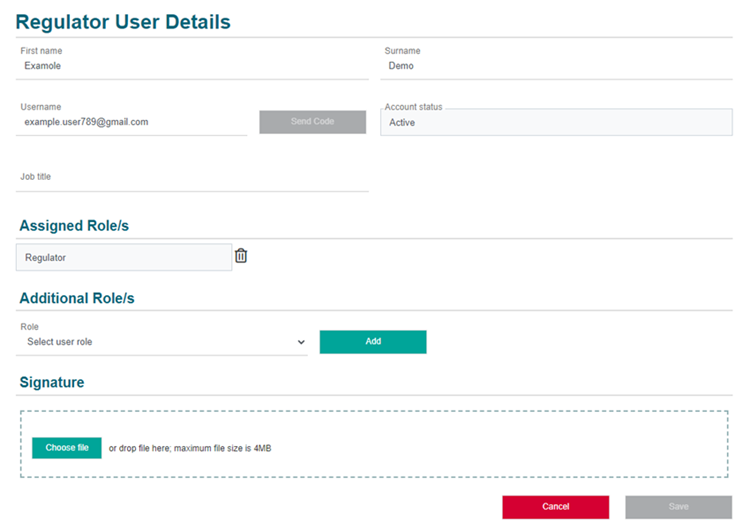Select the Account status field

(556, 122)
